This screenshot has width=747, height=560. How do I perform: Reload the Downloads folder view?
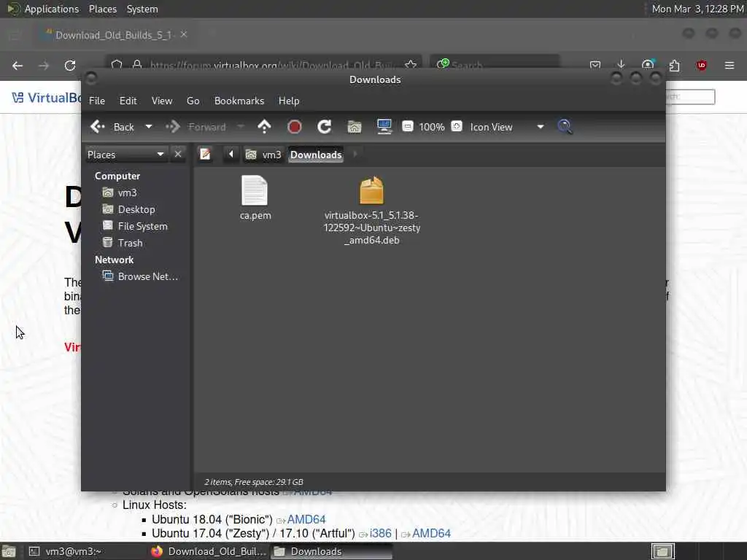325,127
